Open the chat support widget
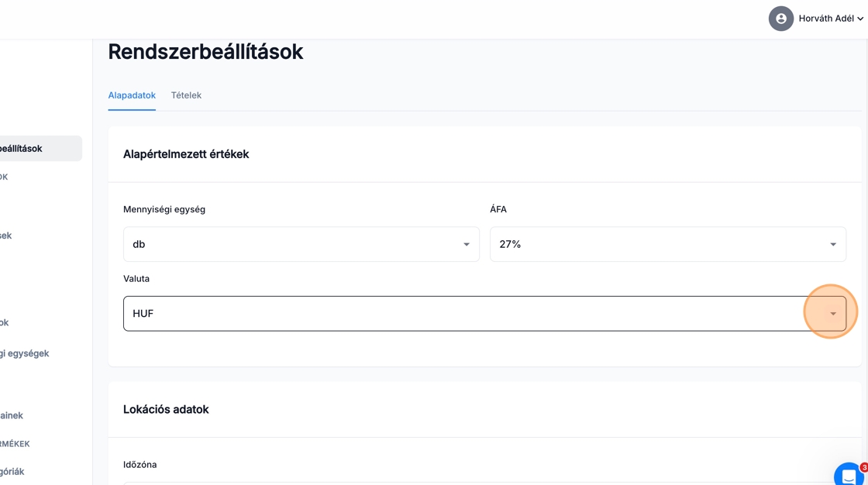868x485 pixels. tap(849, 476)
